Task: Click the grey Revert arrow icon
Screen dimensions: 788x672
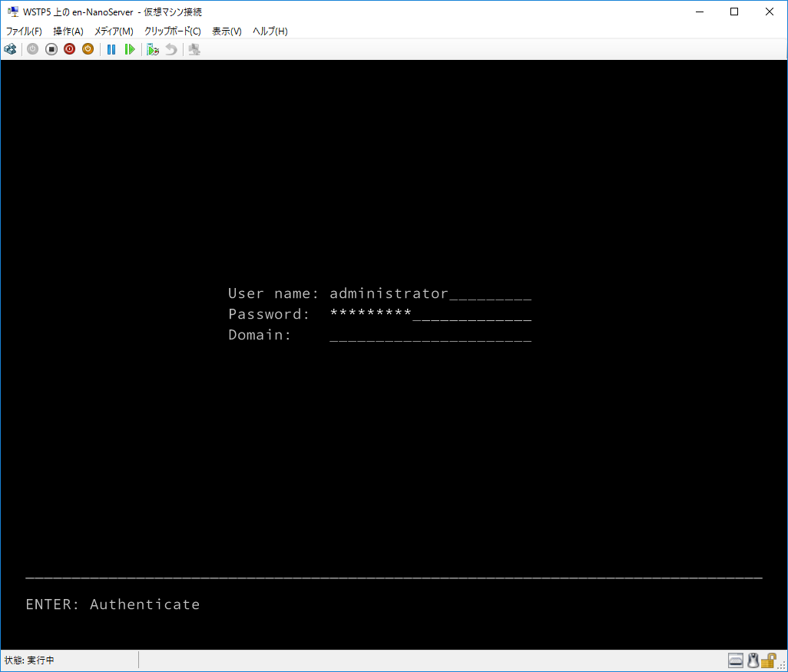Action: click(x=171, y=49)
